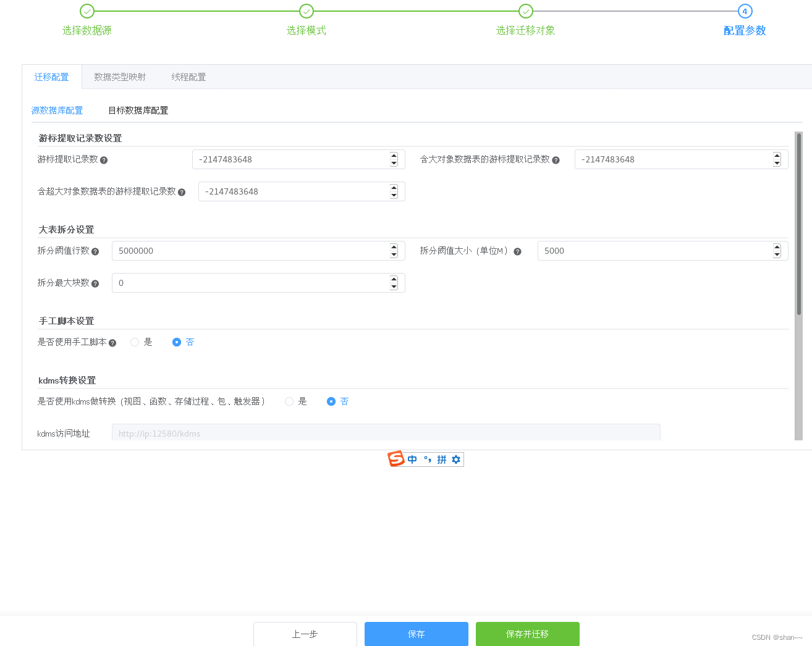Click the kdms转换设置 section heading
Viewport: 812px width, 646px height.
67,380
